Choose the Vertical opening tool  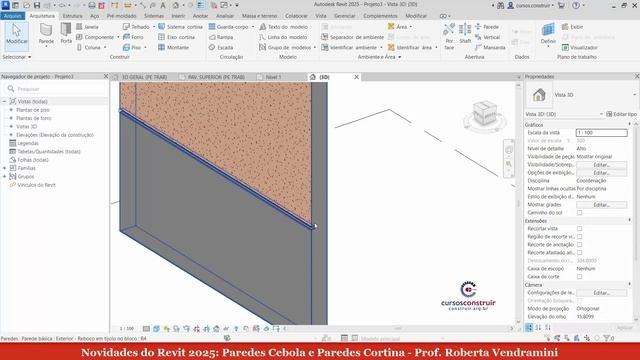pos(487,37)
